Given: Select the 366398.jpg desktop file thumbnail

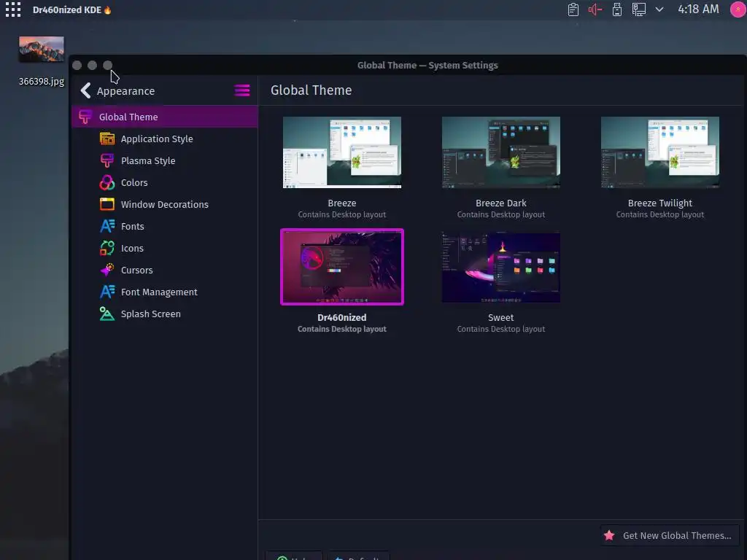Looking at the screenshot, I should [42, 49].
